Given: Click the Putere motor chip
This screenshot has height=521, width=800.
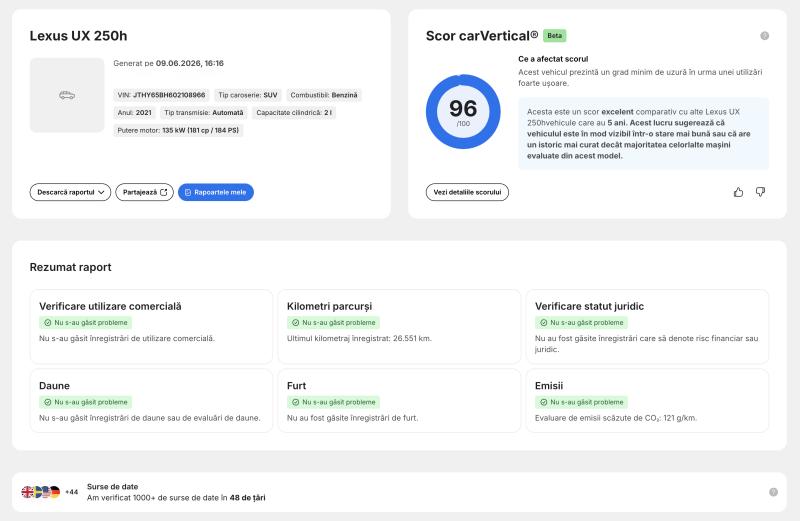Looking at the screenshot, I should (x=178, y=131).
